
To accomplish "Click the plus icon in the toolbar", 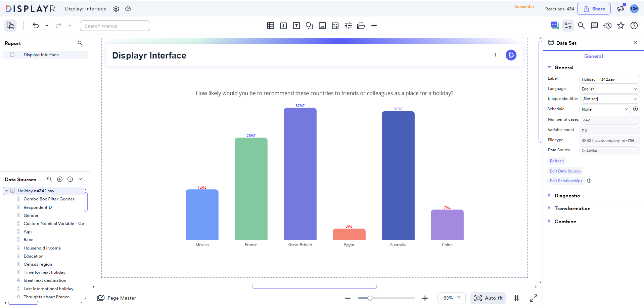I will (374, 26).
